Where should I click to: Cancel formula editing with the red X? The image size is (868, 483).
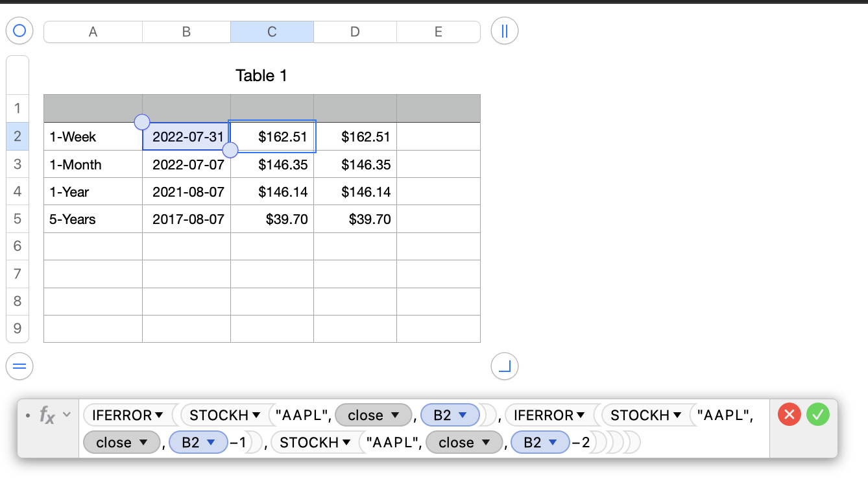pyautogui.click(x=789, y=414)
